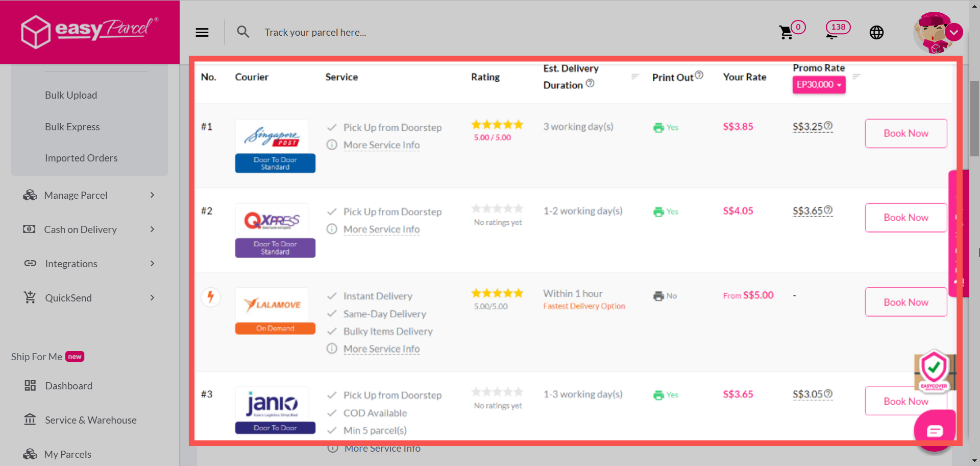Screen dimensions: 980x466
Task: Click the Qxpress courier logo
Action: [272, 221]
